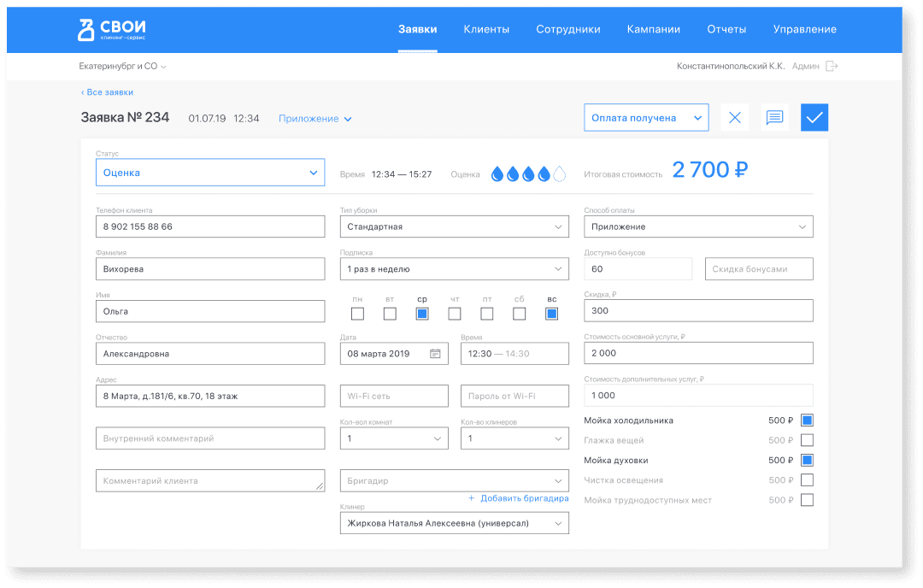Go to the Клиенты menu tab
The height and width of the screenshot is (588, 923).
click(486, 29)
